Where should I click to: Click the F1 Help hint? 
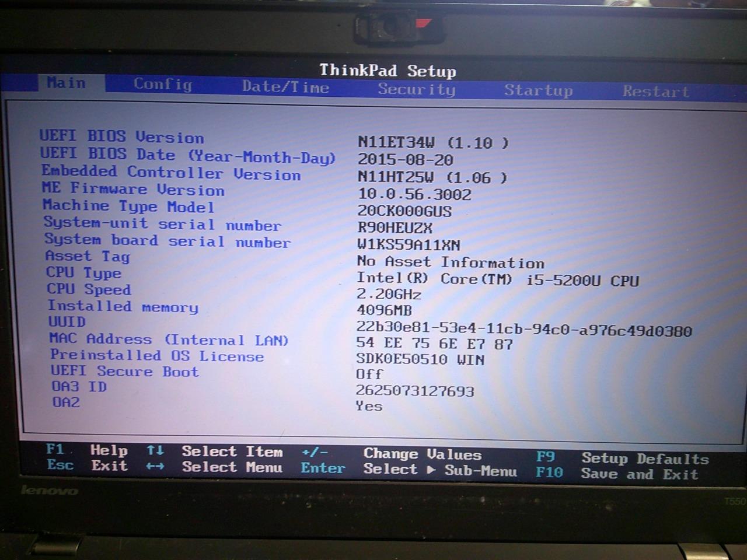click(x=87, y=450)
